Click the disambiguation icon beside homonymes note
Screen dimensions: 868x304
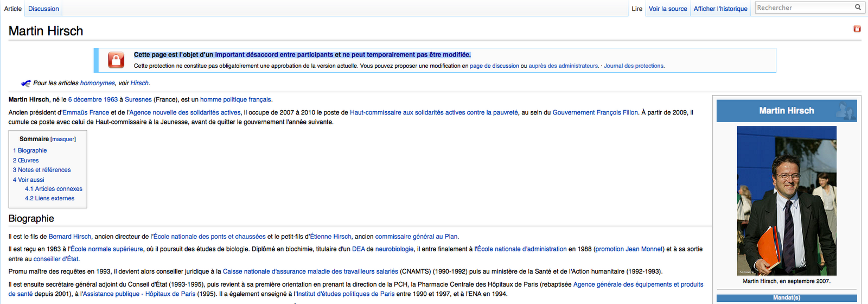point(26,83)
